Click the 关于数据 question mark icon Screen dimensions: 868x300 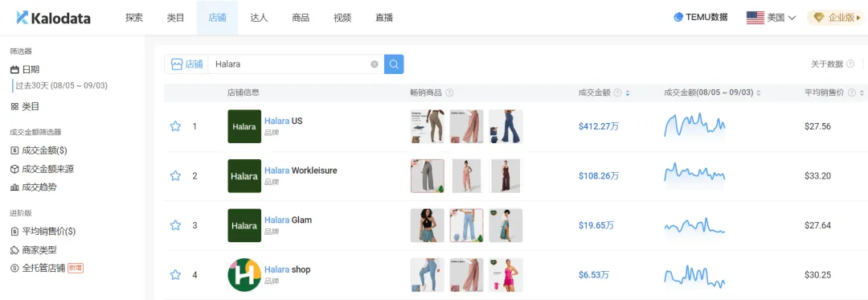point(850,64)
